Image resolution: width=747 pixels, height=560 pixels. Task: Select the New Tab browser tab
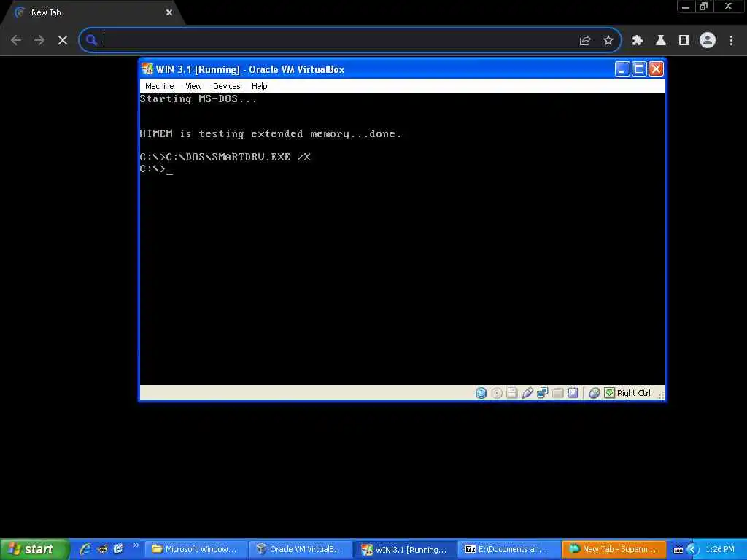(x=93, y=12)
